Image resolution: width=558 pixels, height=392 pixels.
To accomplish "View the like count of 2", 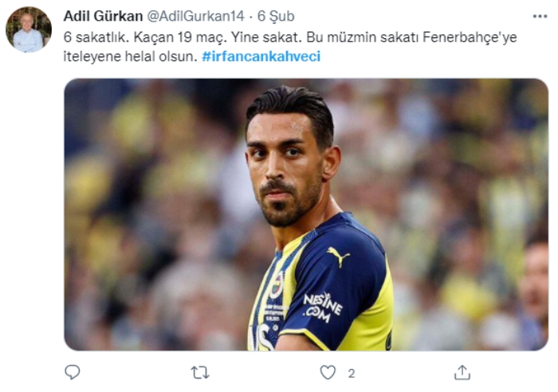I will tap(352, 373).
